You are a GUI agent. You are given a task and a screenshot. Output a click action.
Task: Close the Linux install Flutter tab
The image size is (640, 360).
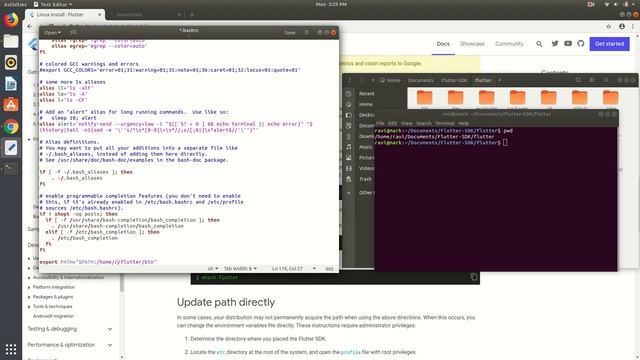[x=100, y=14]
